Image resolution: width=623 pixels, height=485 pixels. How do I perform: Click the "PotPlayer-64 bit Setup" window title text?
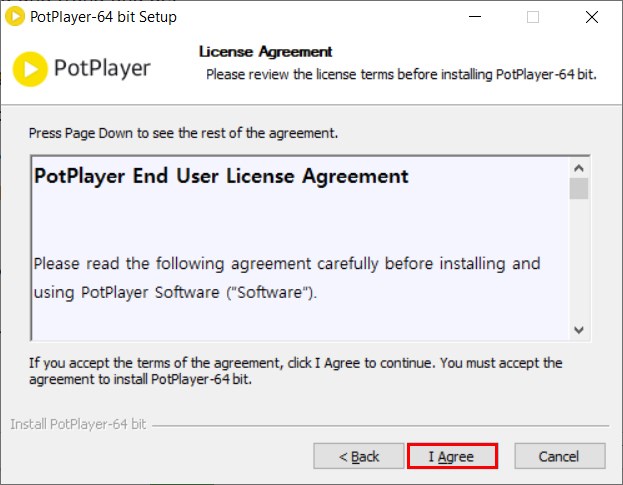[106, 17]
